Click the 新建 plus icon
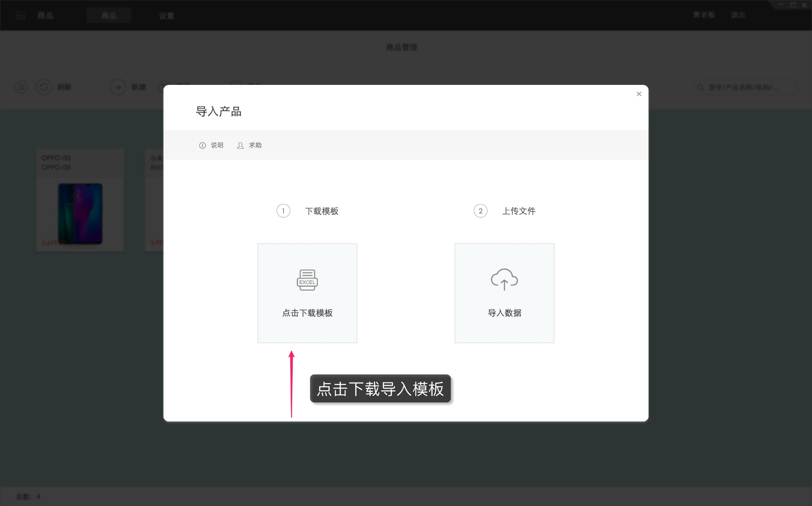 (x=118, y=87)
